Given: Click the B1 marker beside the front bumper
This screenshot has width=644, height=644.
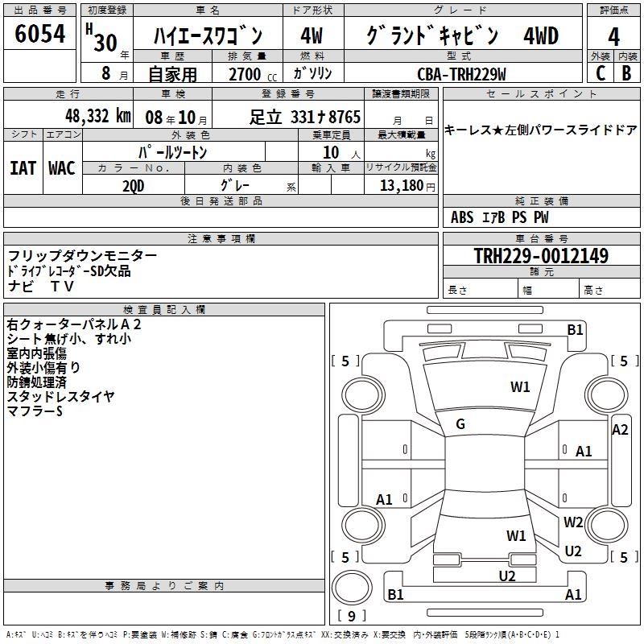Looking at the screenshot, I should click(575, 329).
